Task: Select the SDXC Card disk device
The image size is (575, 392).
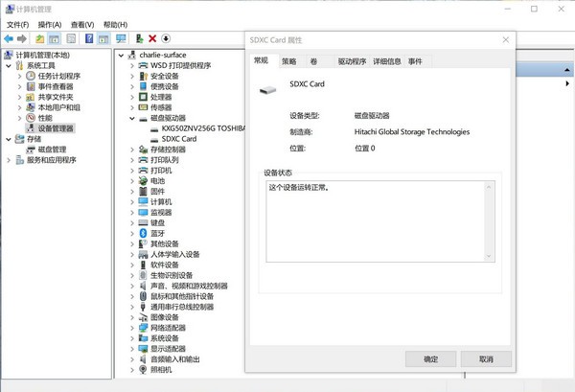Action: tap(179, 139)
